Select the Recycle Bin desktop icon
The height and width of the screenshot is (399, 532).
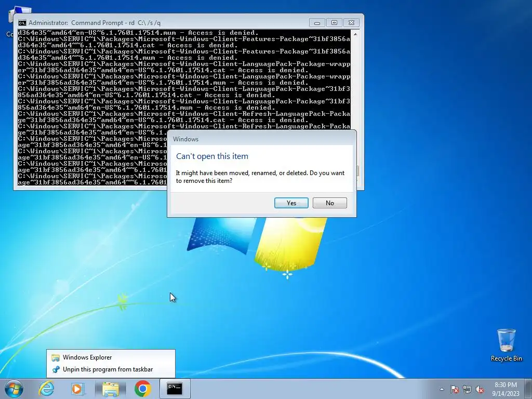[506, 345]
